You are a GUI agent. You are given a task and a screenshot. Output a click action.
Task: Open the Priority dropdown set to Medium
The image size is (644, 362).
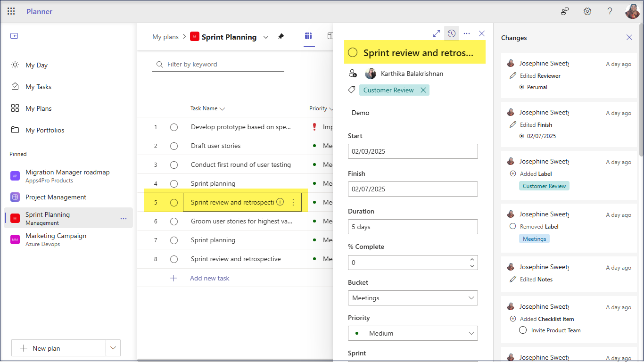[413, 333]
